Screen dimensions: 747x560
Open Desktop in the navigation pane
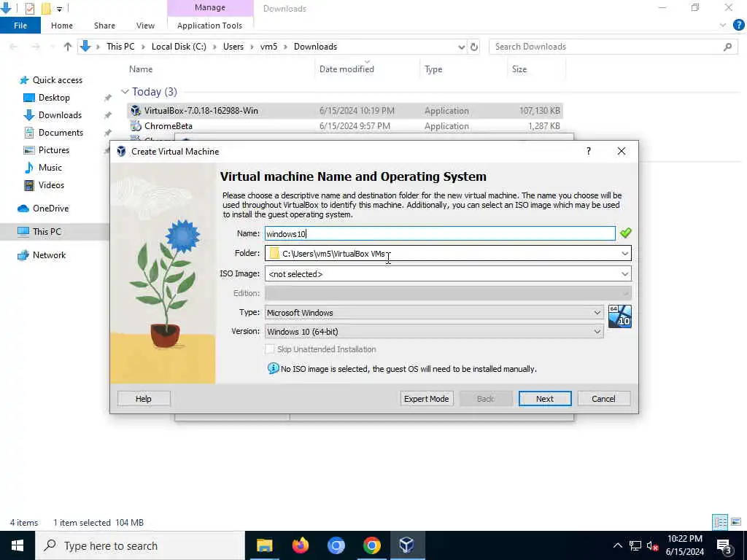(54, 98)
